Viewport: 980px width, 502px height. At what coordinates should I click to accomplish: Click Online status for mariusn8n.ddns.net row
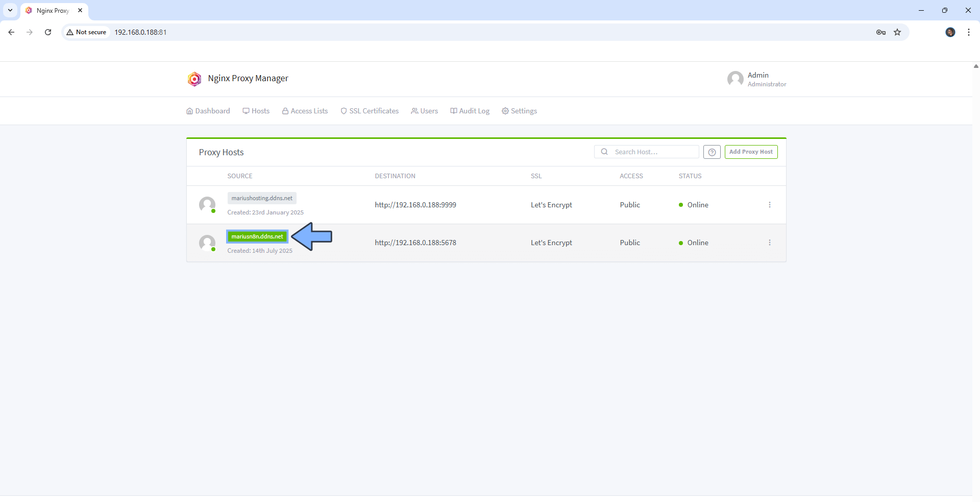694,243
